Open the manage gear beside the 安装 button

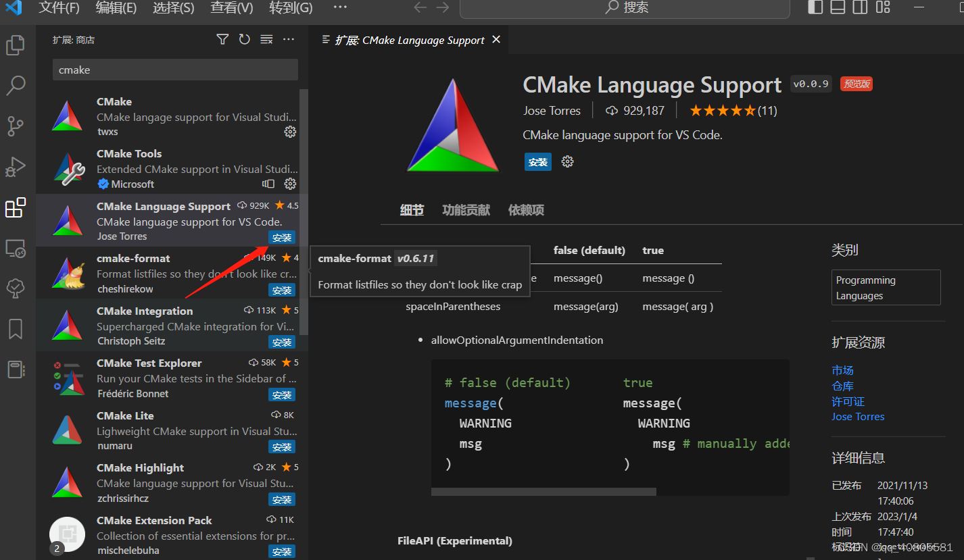(x=567, y=161)
